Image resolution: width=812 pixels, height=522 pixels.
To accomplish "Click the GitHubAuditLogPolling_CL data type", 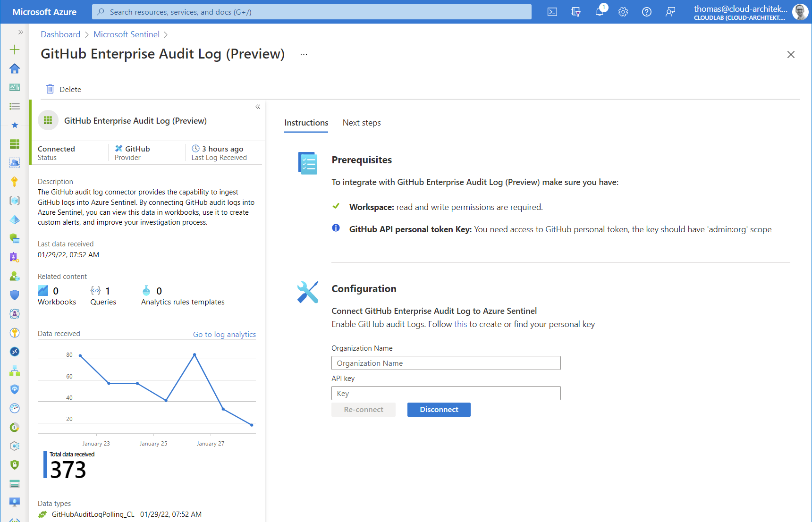I will (93, 514).
